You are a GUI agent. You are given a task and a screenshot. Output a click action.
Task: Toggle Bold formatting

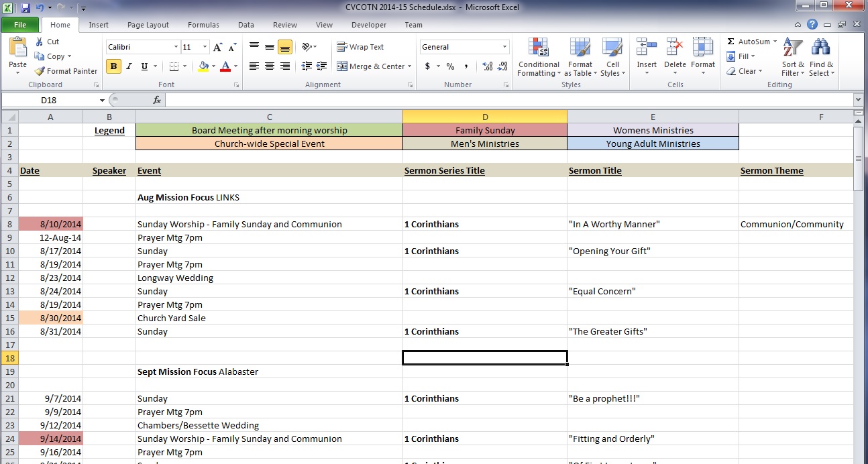click(113, 66)
